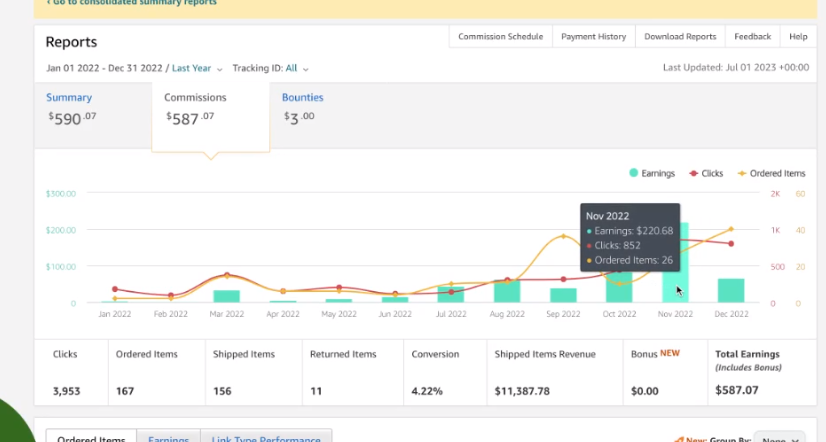Open the Help page

[x=798, y=36]
